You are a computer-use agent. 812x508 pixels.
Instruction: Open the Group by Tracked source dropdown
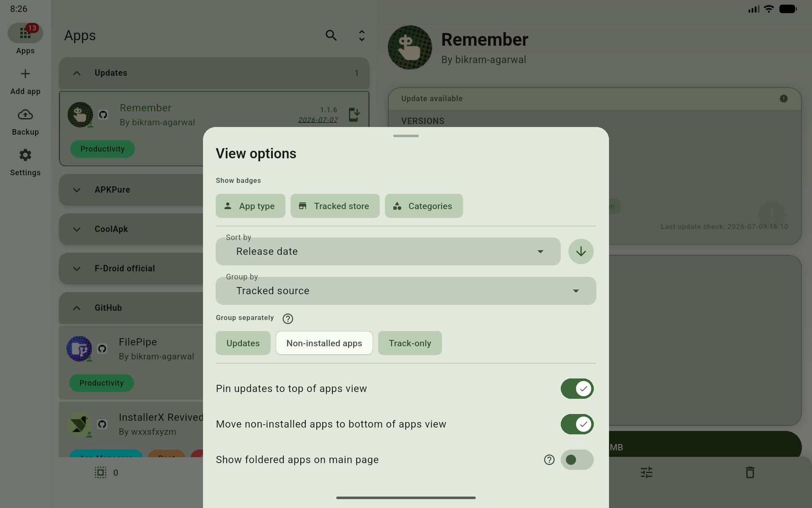(x=406, y=291)
